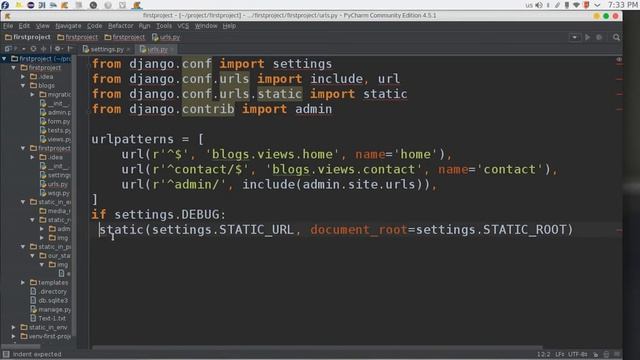Open the project panel settings gear
Viewport: 640px width, 360px height.
tap(58, 49)
